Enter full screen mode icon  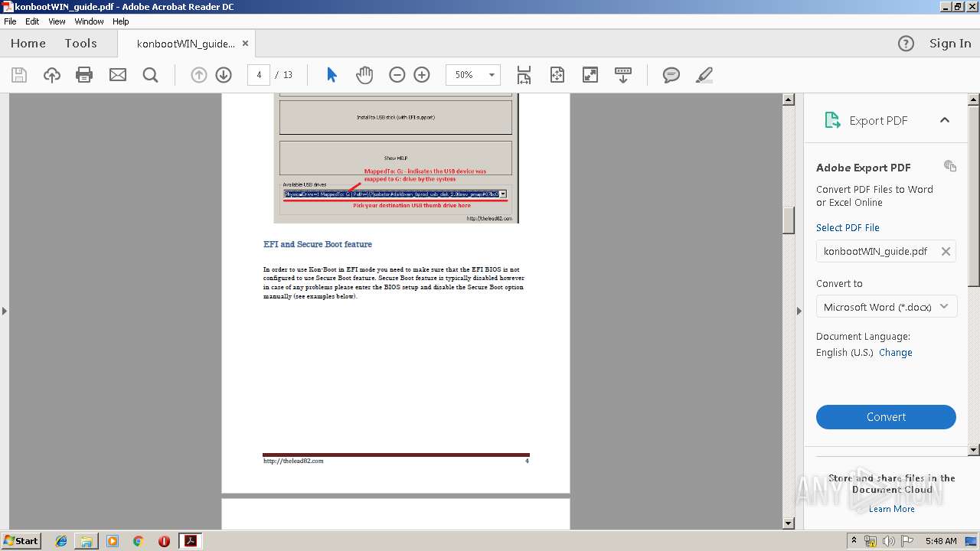(590, 75)
